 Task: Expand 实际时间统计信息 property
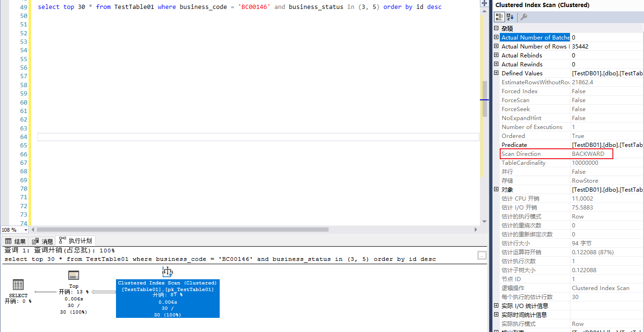pyautogui.click(x=496, y=315)
